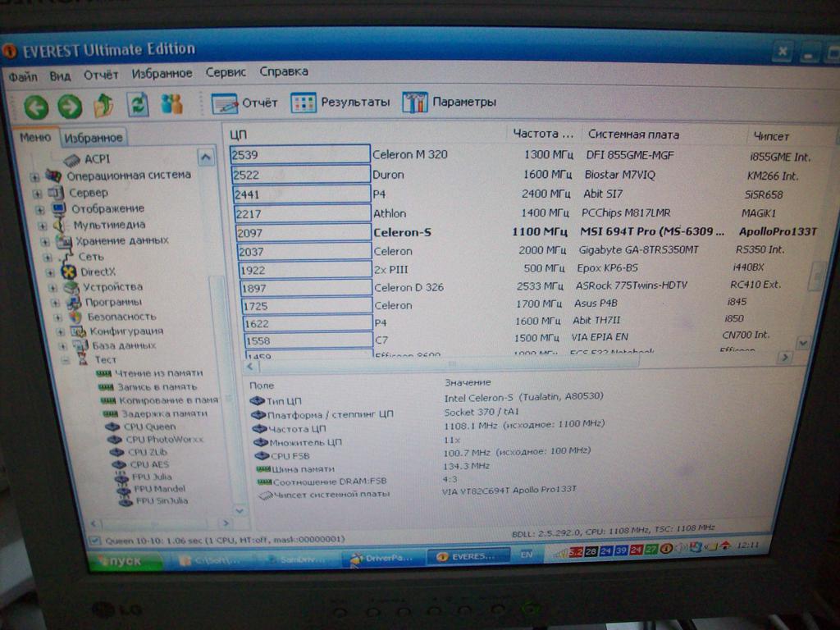This screenshot has width=840, height=630.
Task: Expand the Хранение данных node
Action: coord(46,242)
